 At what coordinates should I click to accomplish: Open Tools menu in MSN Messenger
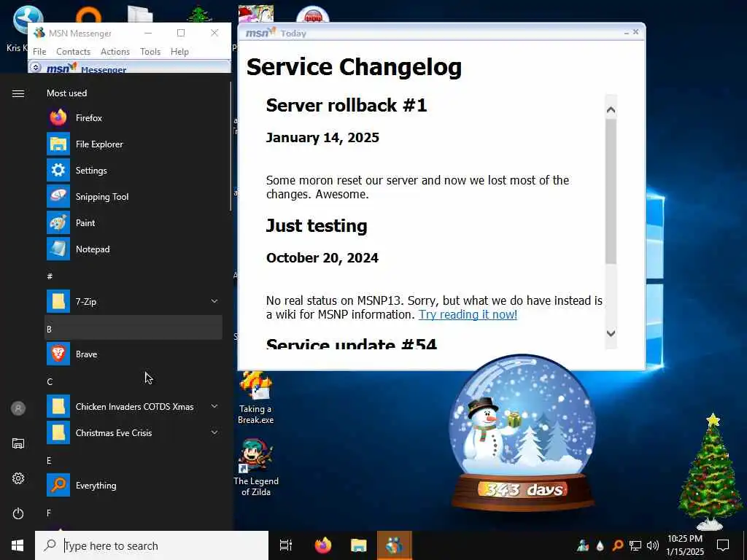pyautogui.click(x=150, y=52)
